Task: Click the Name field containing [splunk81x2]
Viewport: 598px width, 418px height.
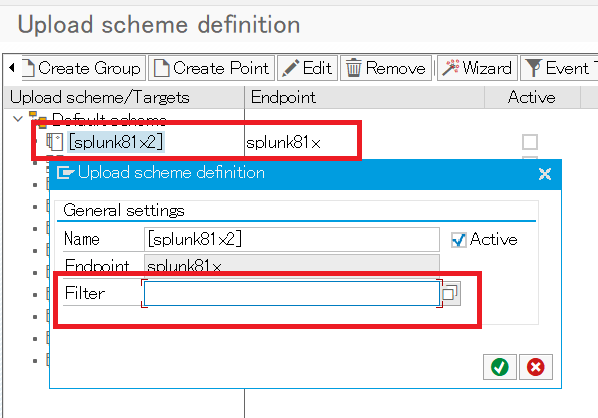Action: coord(292,240)
